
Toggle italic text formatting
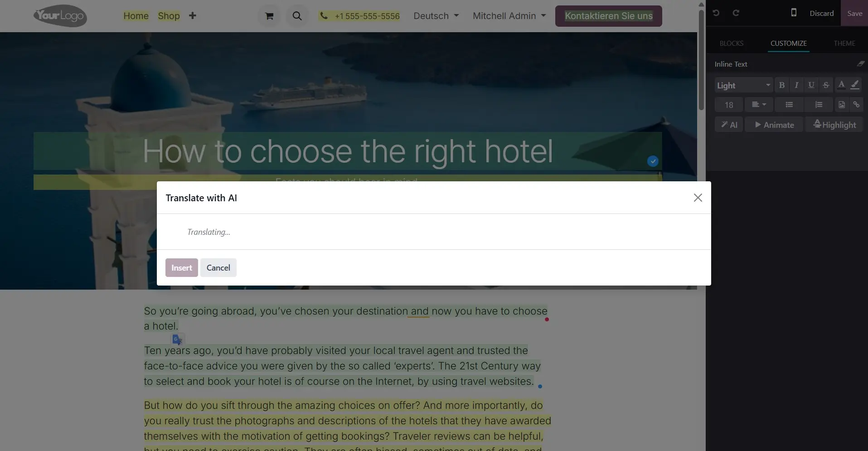796,85
